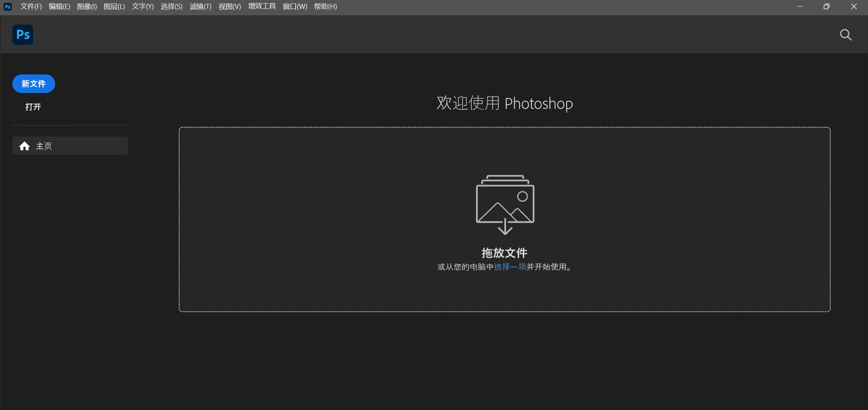Open search with the magnifier icon

(846, 35)
